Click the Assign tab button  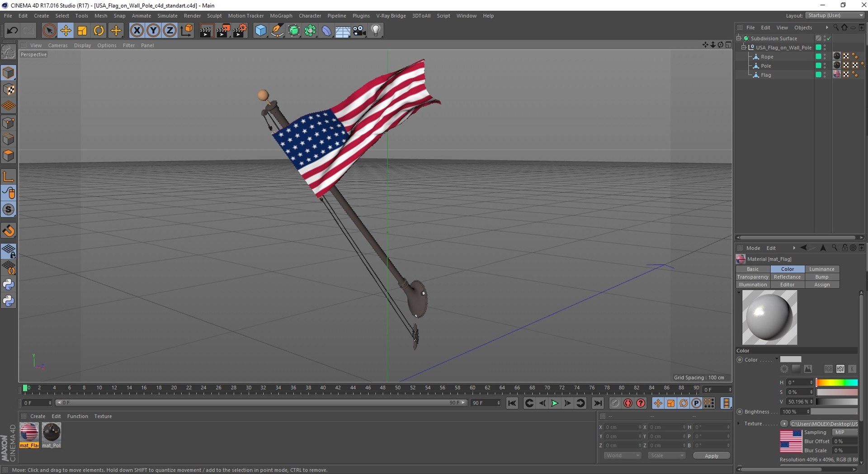821,285
